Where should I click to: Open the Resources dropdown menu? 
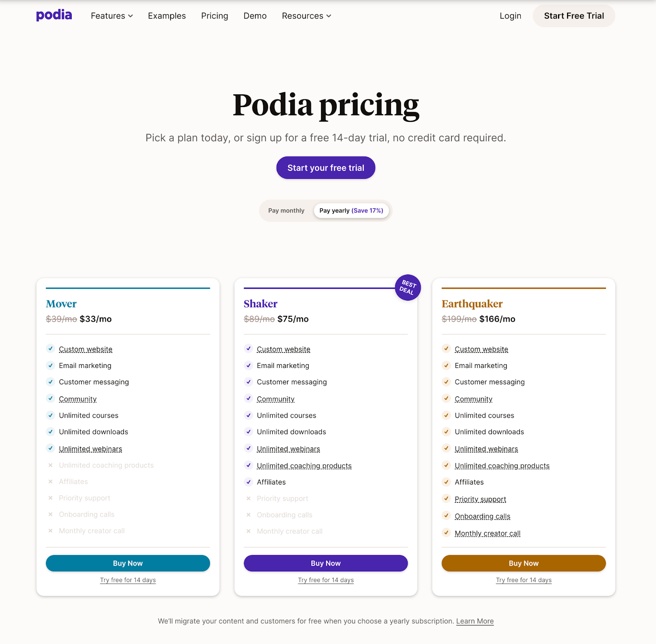[307, 16]
